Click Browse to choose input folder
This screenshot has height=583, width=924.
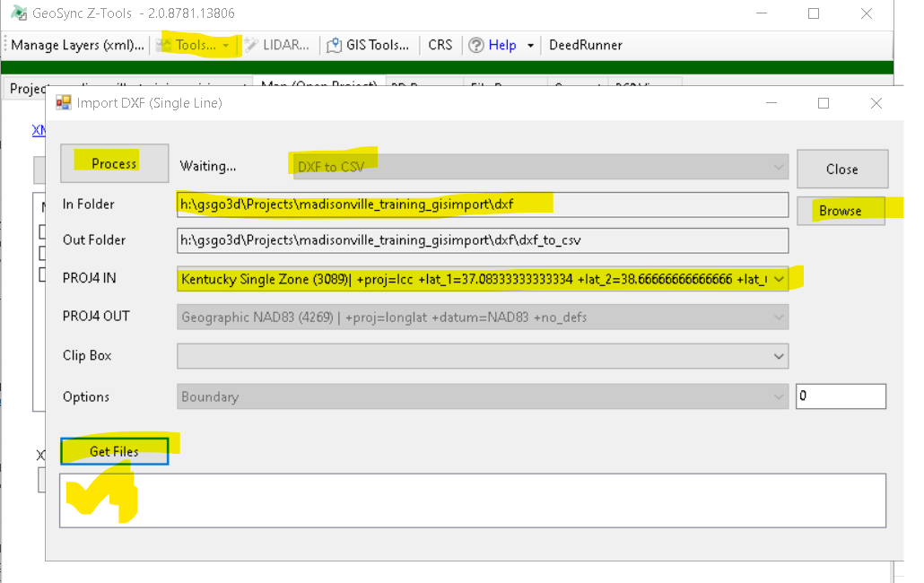841,211
